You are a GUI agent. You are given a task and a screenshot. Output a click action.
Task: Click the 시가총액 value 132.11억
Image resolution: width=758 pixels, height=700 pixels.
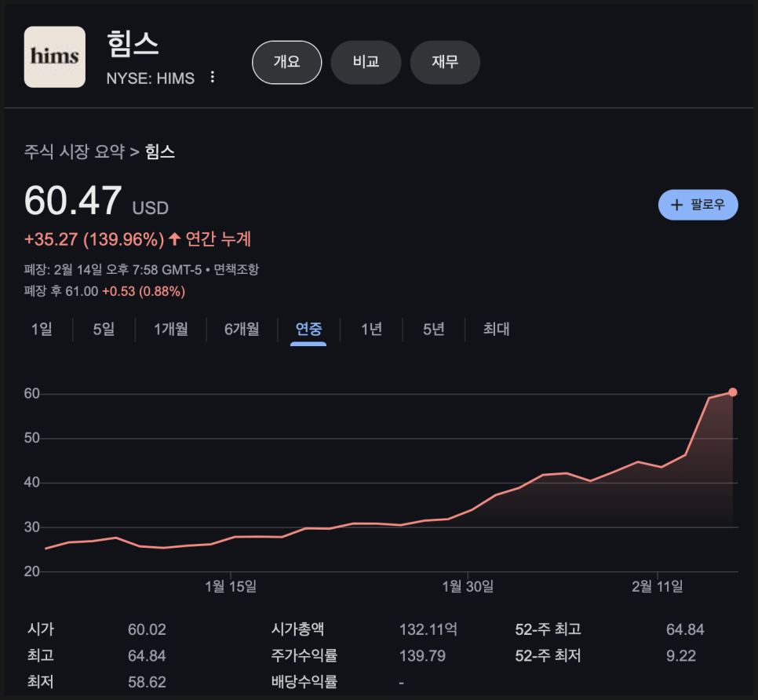click(428, 629)
